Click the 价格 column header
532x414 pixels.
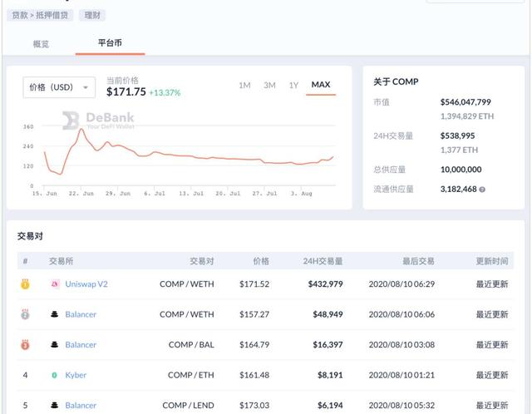coord(261,261)
